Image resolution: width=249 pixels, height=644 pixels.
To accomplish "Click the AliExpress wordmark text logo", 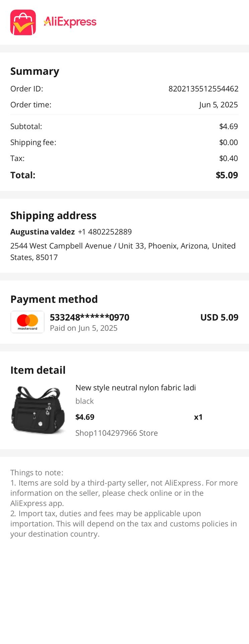I will [70, 22].
